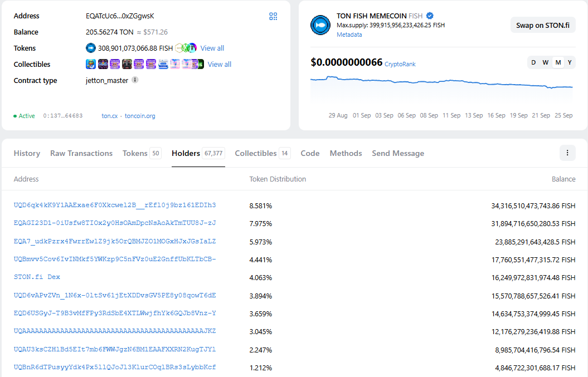The height and width of the screenshot is (377, 588).
Task: Click the FISH token icon in Tokens row
Action: coord(91,48)
